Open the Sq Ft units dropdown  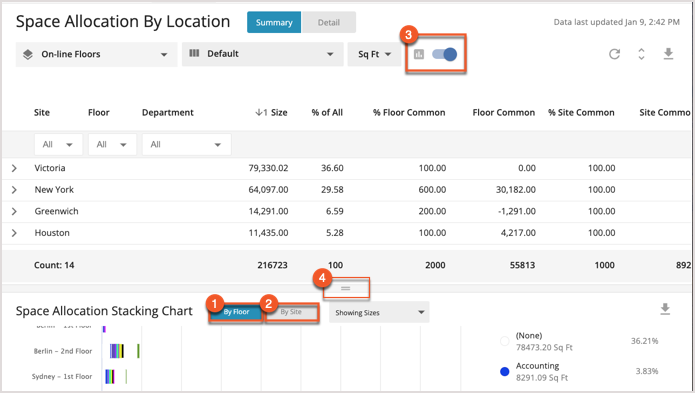[x=375, y=54]
